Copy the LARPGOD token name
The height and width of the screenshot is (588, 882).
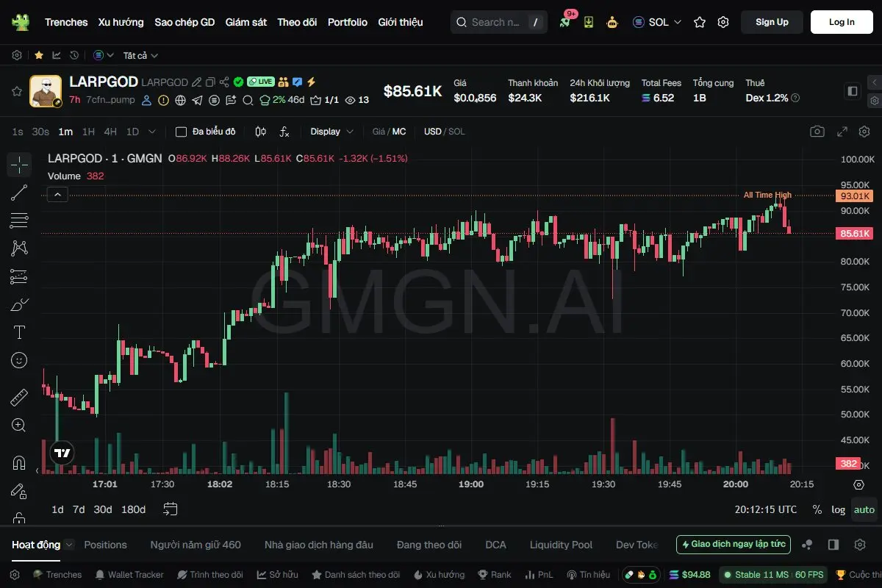tap(210, 82)
